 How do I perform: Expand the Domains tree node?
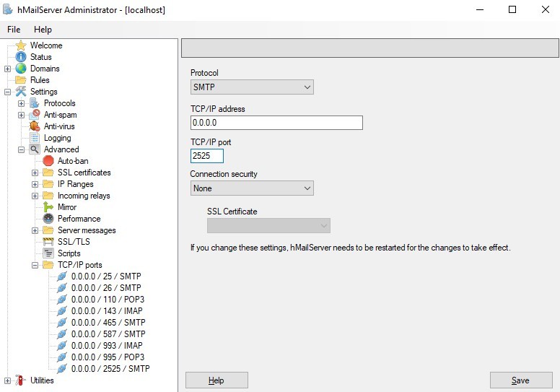[7, 69]
